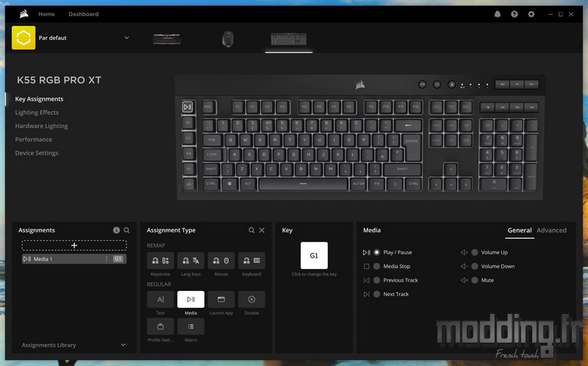Choose the Keystroke remap type
The width and height of the screenshot is (588, 366).
coord(160,261)
